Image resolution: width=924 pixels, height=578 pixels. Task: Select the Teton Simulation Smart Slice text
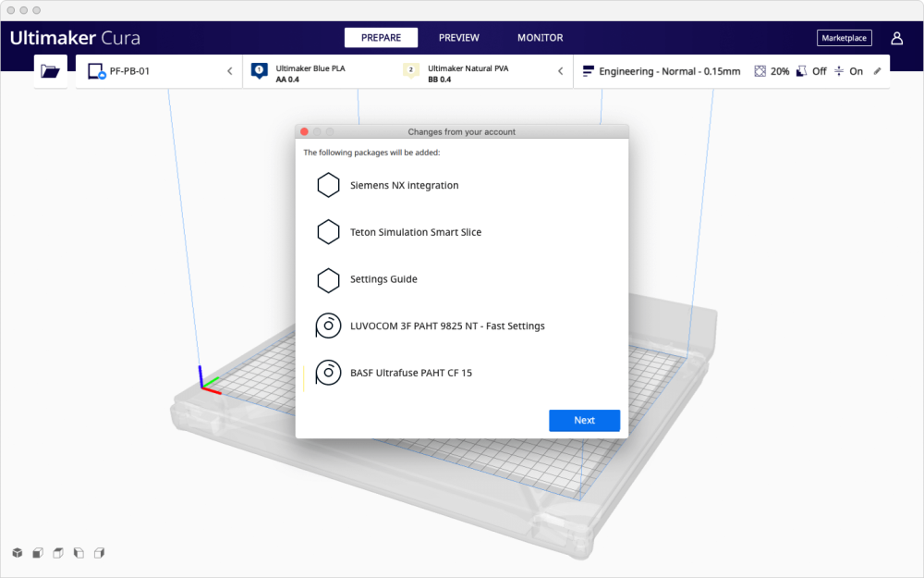pos(416,232)
